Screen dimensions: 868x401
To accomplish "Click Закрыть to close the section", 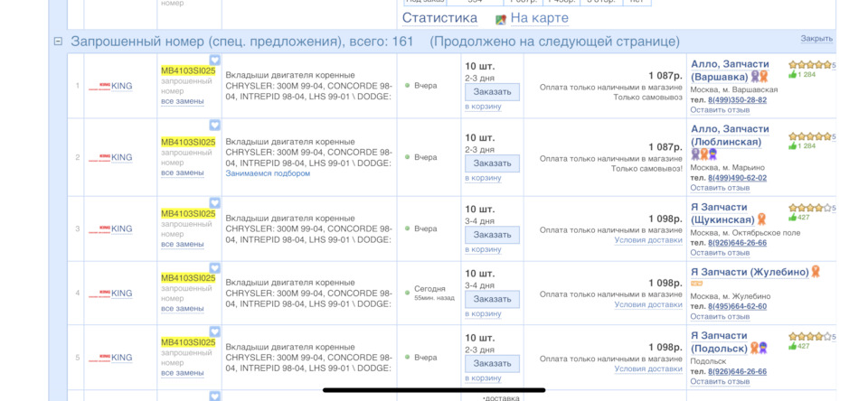I will pos(816,39).
